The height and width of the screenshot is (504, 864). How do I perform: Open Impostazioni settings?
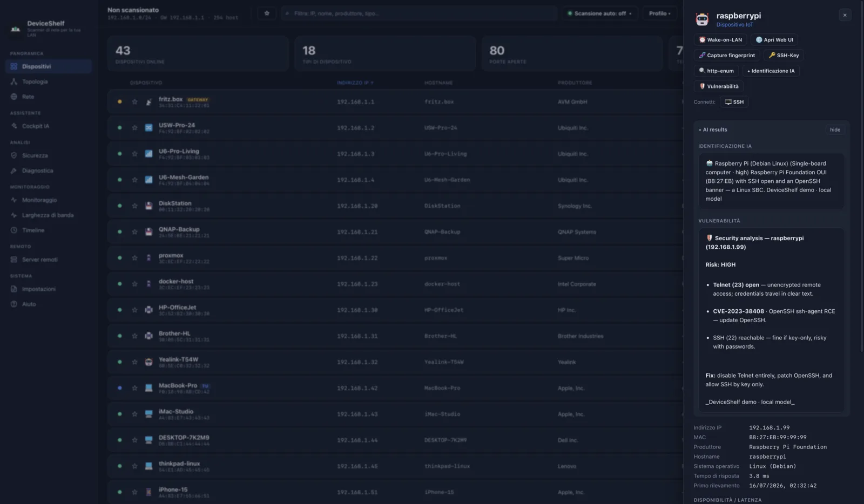click(x=49, y=289)
